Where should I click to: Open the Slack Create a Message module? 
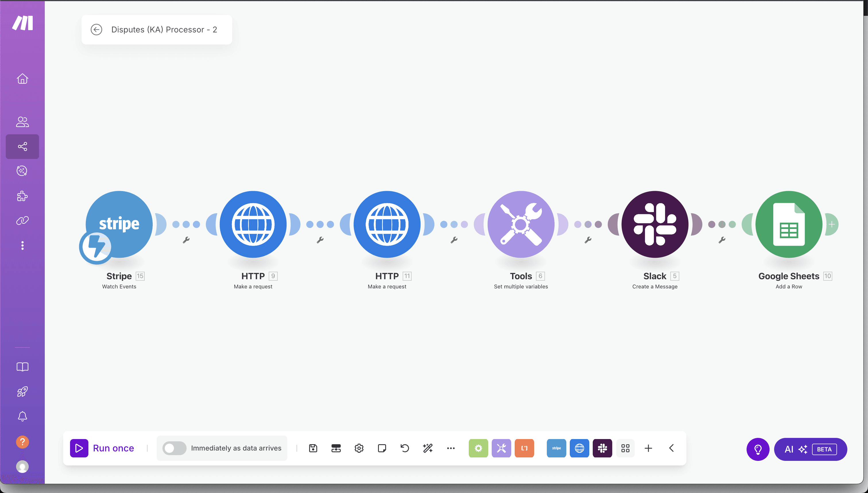(x=655, y=224)
